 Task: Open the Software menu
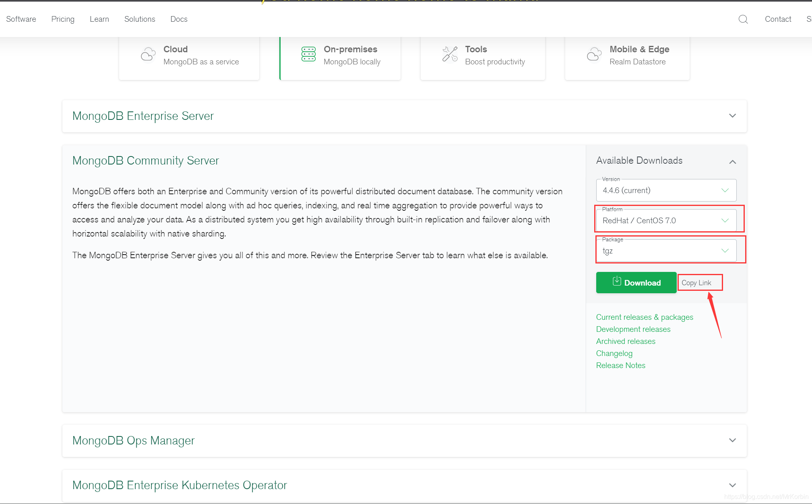pyautogui.click(x=21, y=19)
